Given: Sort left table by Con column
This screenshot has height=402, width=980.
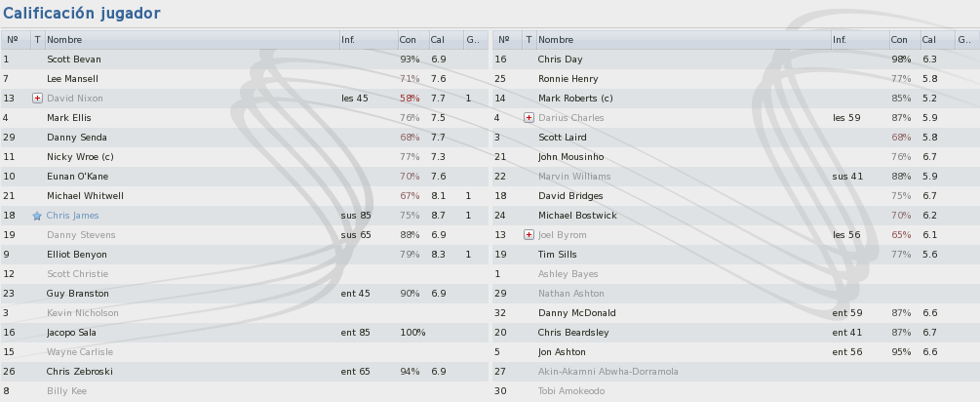Looking at the screenshot, I should point(413,40).
